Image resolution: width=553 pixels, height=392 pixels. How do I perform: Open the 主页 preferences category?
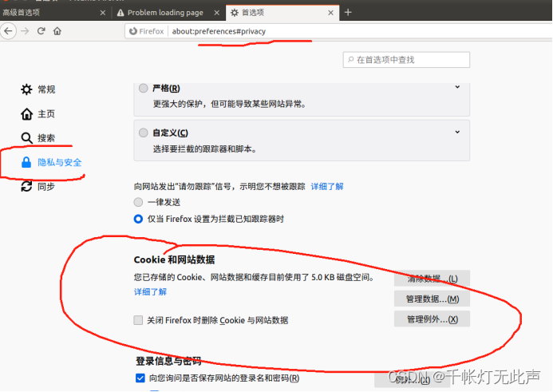pyautogui.click(x=38, y=114)
